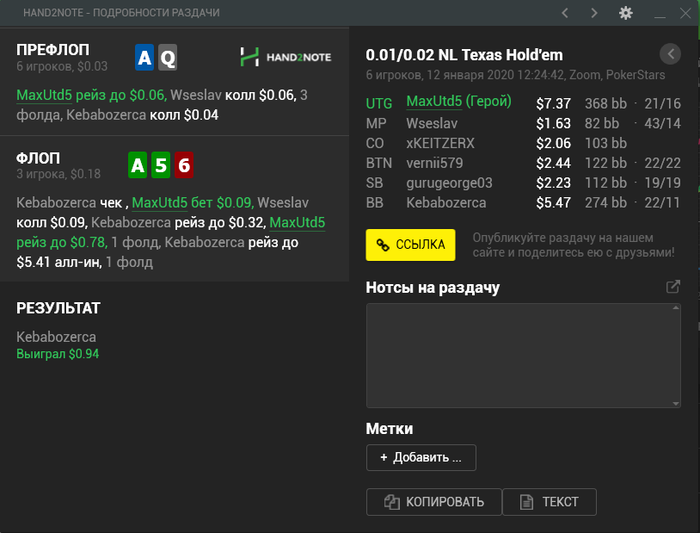
Task: Minimize the Hand2Note window
Action: tap(659, 14)
